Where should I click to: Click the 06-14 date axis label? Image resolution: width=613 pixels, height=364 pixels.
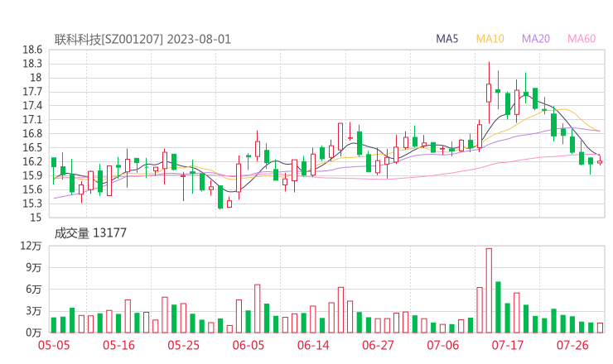(313, 345)
